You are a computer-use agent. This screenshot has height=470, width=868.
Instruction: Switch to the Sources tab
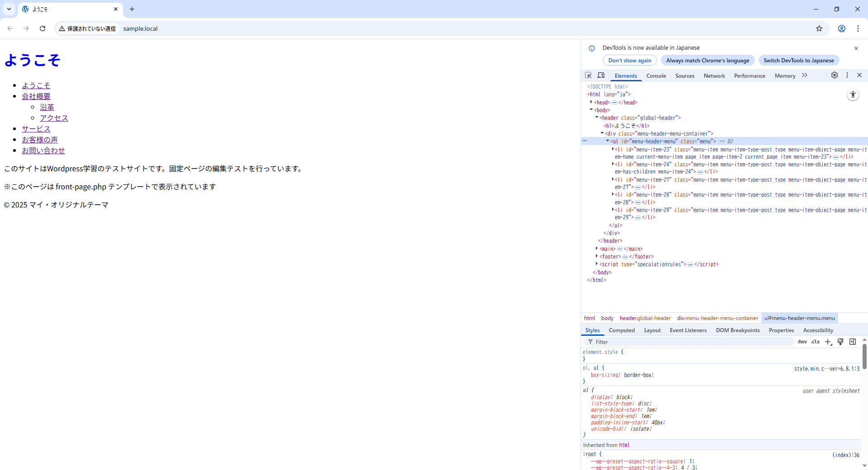(685, 76)
